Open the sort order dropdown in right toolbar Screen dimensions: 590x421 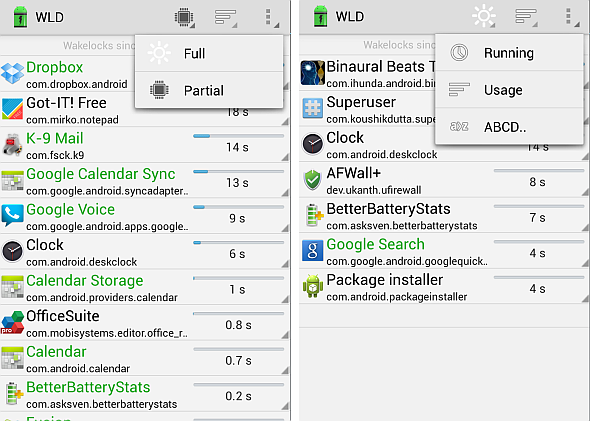pos(526,17)
